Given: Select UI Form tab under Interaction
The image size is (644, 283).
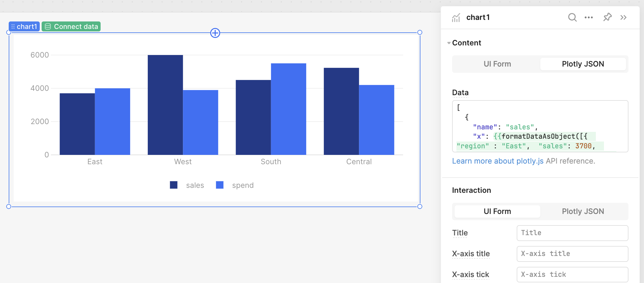Looking at the screenshot, I should pos(497,211).
